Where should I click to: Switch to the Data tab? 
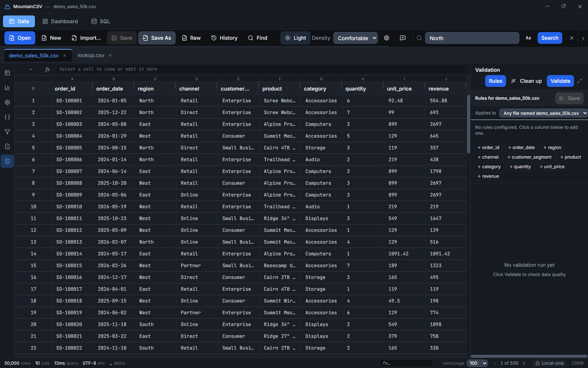pos(19,21)
